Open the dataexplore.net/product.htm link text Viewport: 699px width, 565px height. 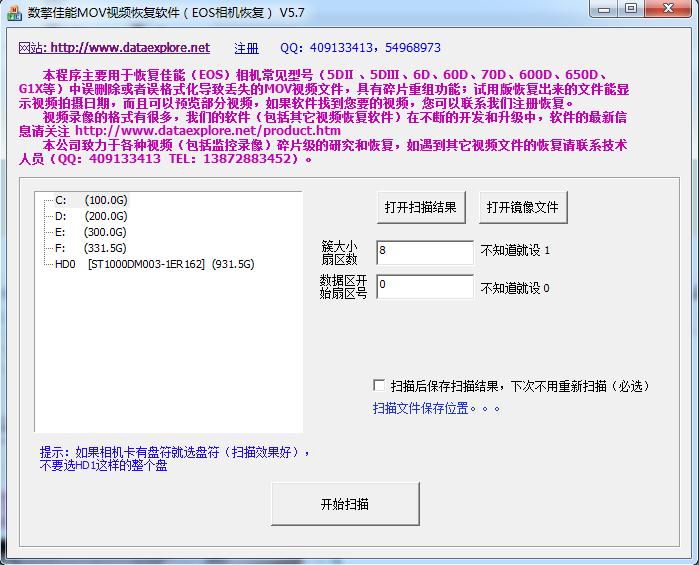[208, 131]
